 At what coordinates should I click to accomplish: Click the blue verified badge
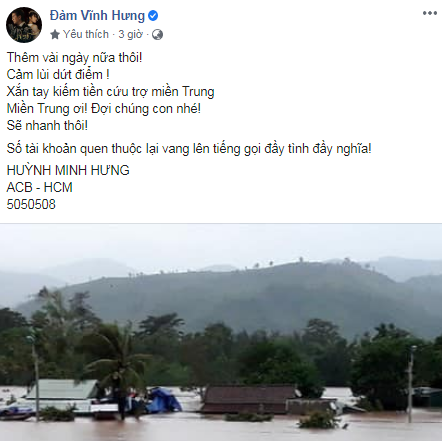[x=153, y=16]
